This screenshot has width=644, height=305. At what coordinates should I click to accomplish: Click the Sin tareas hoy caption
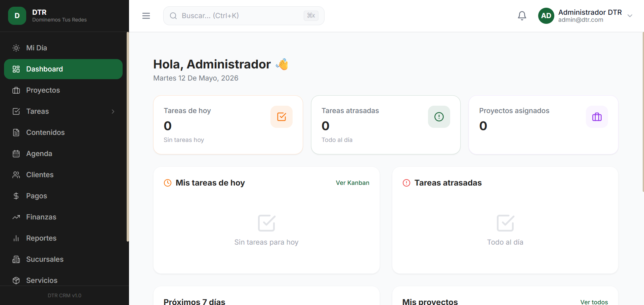[x=184, y=140]
